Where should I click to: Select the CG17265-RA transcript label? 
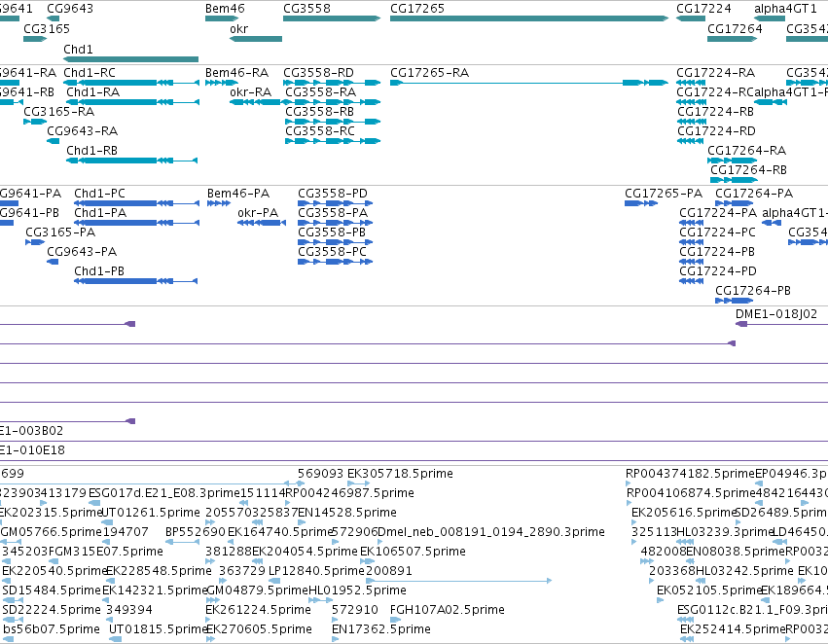click(x=429, y=72)
